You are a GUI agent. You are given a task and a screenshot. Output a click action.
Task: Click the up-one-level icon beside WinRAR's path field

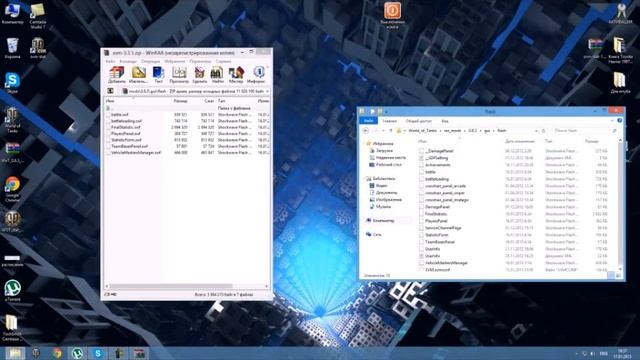pos(110,91)
